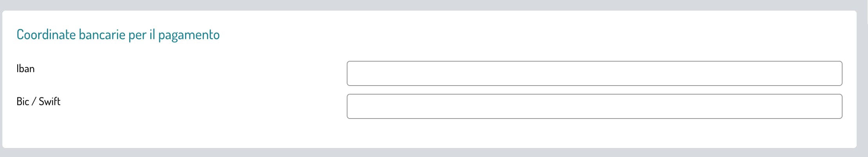868x157 pixels.
Task: Click the Iban label text
Action: click(25, 69)
